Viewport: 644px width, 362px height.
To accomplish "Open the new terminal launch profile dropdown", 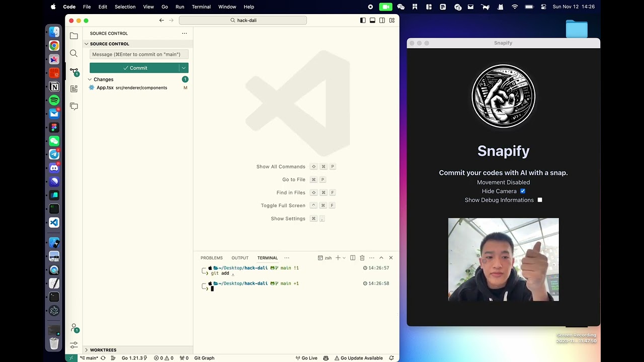I will pos(344,258).
